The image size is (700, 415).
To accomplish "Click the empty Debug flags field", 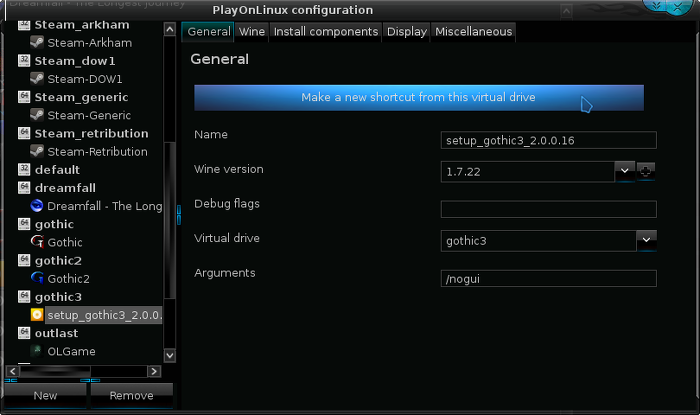I will coord(549,209).
